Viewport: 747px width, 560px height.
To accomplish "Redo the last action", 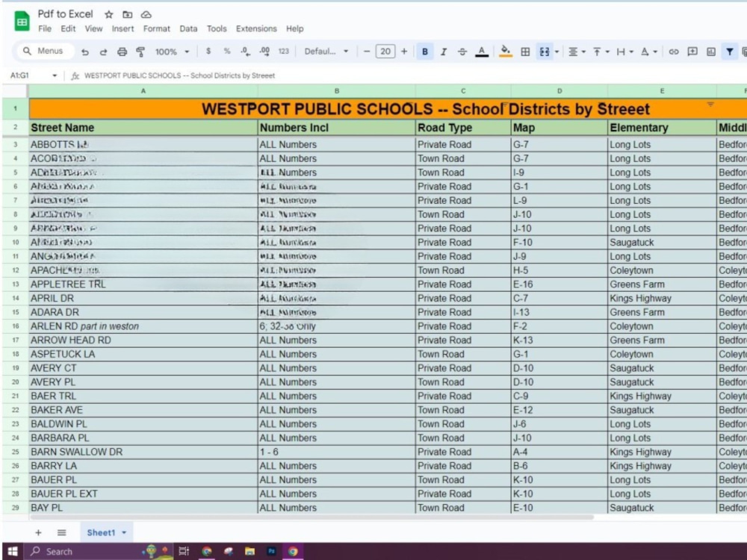I will (103, 52).
